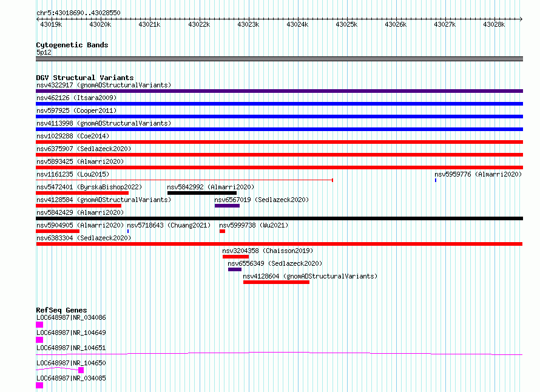
Task: Click magenta exon box of NR_104650
Action: tap(81, 370)
